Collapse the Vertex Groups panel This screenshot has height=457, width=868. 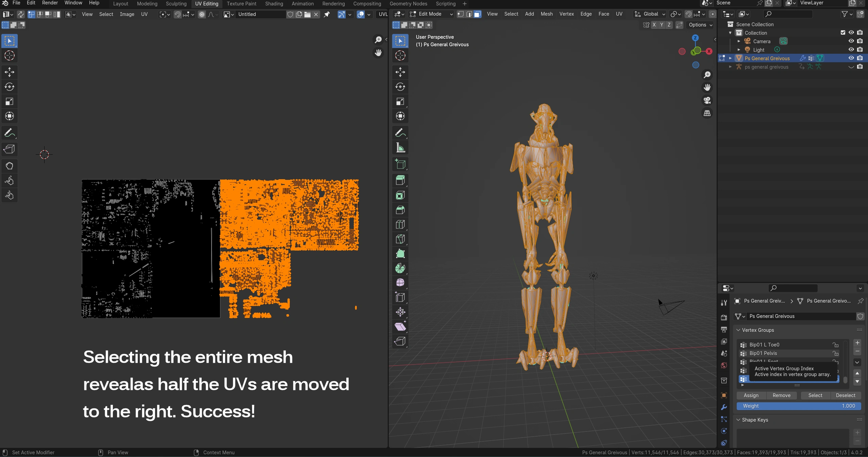738,330
